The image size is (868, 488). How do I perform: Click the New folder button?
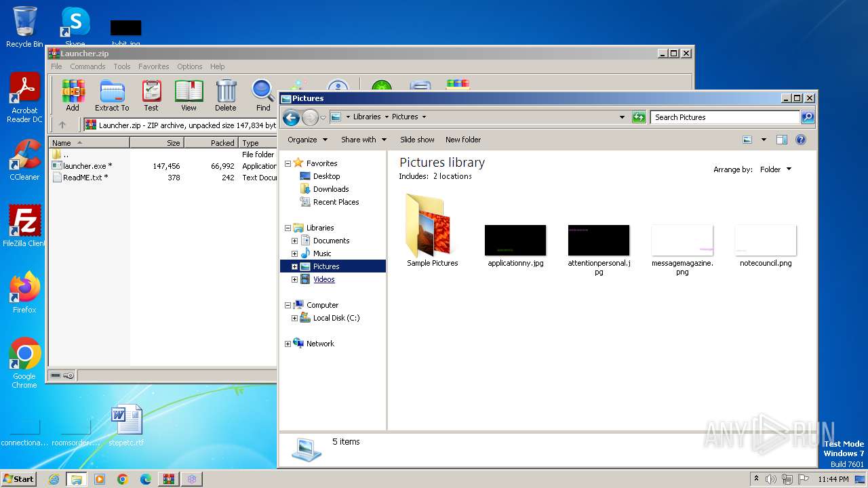(x=463, y=140)
